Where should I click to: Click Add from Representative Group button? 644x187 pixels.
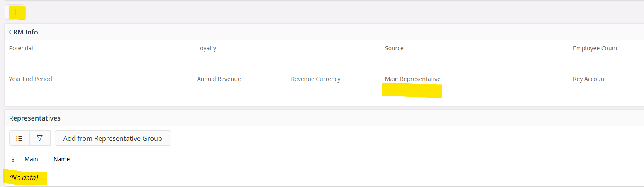click(112, 138)
